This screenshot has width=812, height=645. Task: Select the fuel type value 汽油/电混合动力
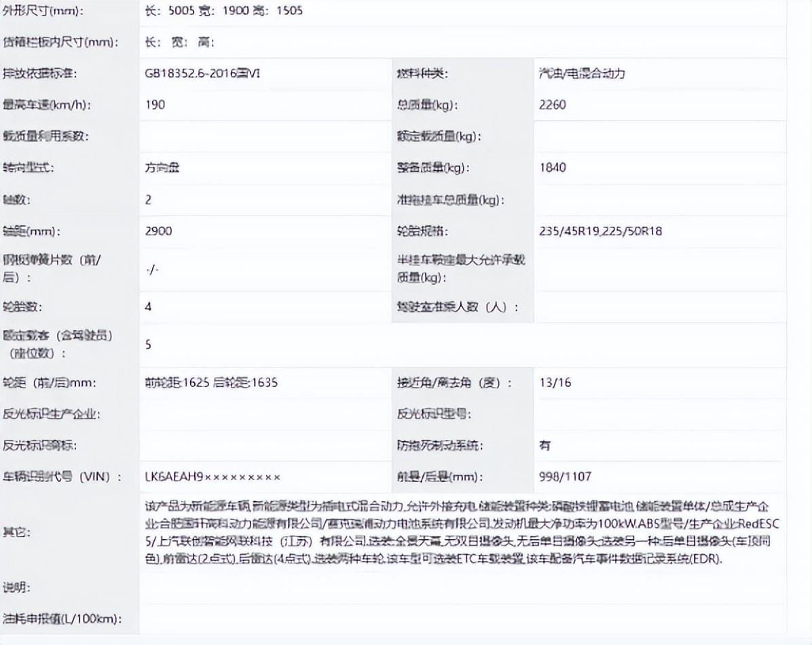[581, 73]
